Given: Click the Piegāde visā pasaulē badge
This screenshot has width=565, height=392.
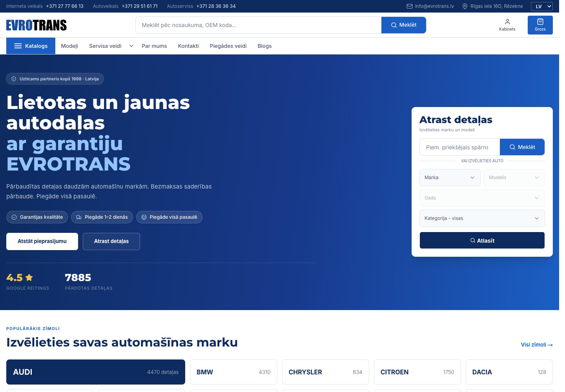Looking at the screenshot, I should (x=169, y=217).
